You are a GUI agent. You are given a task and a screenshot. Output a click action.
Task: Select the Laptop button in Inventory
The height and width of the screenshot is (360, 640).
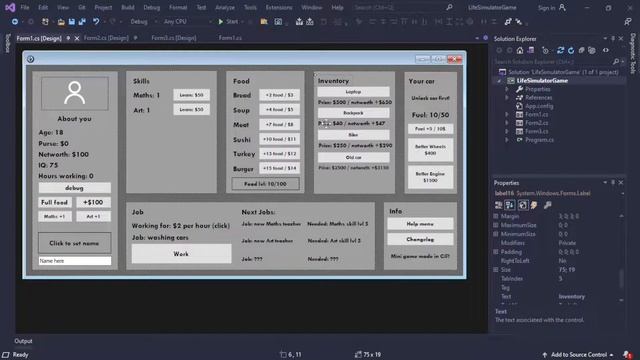point(353,92)
